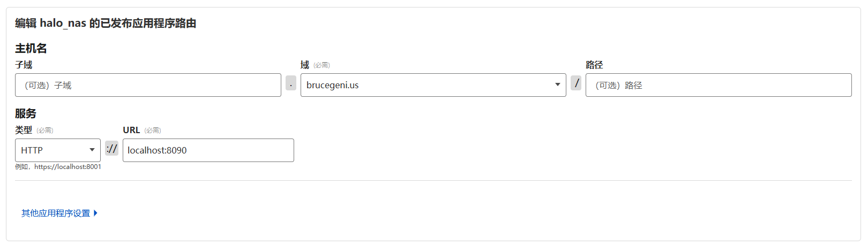Open the 其他应用程序设置 link
868x246 pixels.
[56, 213]
